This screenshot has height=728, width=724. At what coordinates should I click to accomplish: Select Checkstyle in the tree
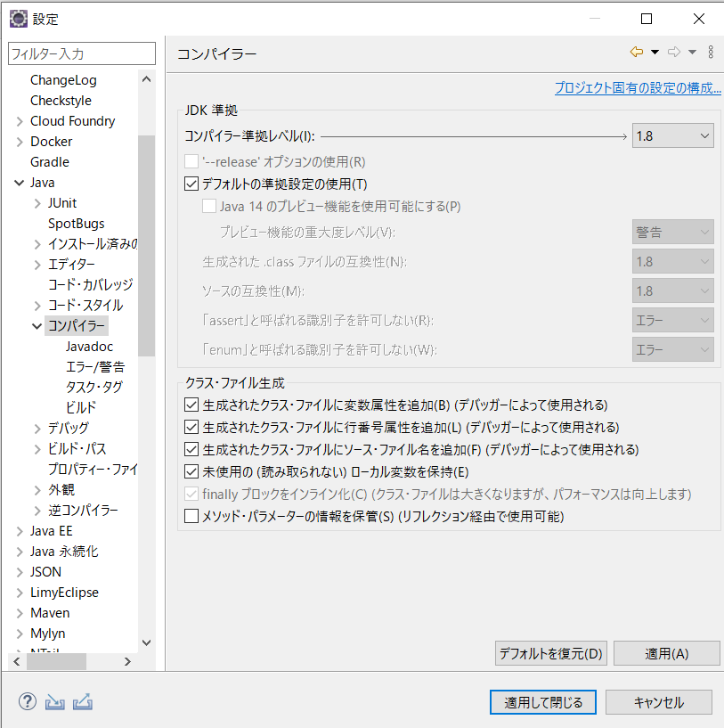pyautogui.click(x=61, y=101)
